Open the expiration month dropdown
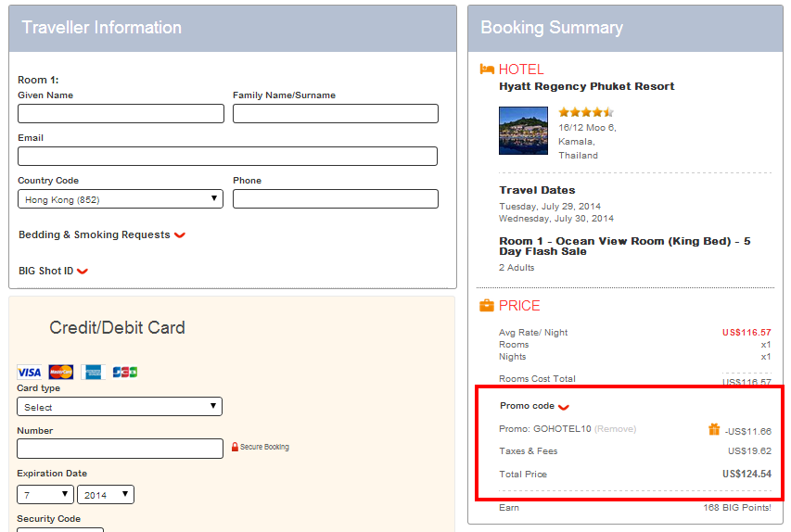Image resolution: width=791 pixels, height=532 pixels. point(45,495)
